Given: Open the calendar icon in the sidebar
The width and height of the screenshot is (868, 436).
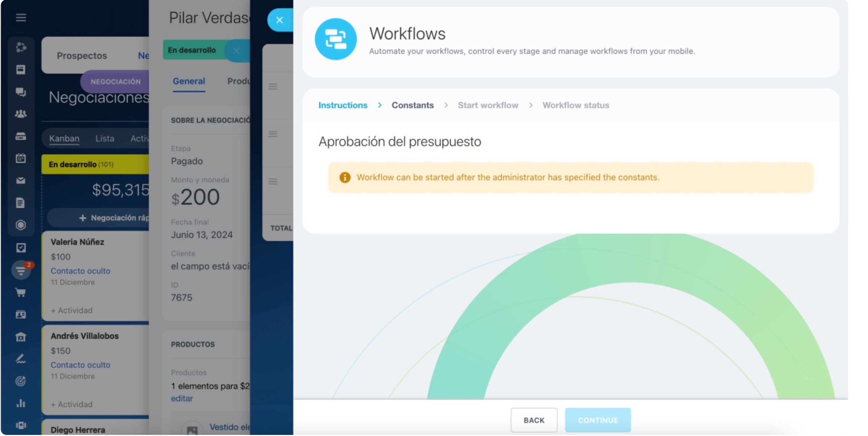Looking at the screenshot, I should pyautogui.click(x=21, y=158).
